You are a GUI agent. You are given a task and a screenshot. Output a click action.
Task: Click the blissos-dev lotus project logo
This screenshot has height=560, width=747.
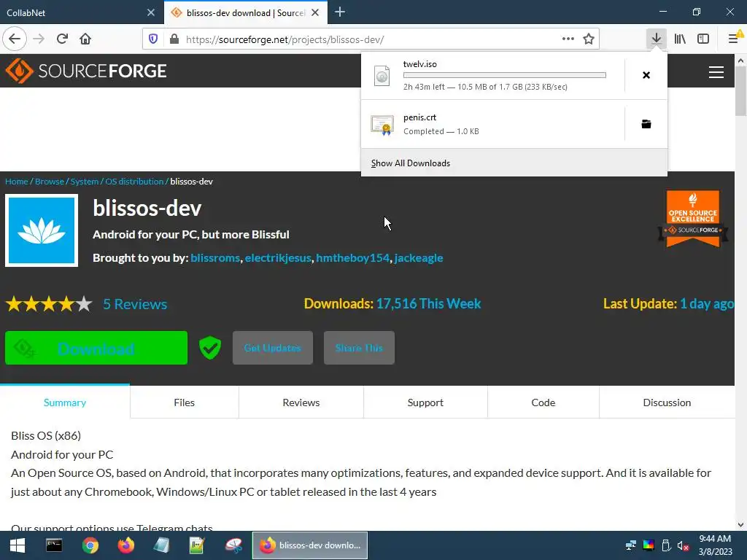pyautogui.click(x=42, y=230)
